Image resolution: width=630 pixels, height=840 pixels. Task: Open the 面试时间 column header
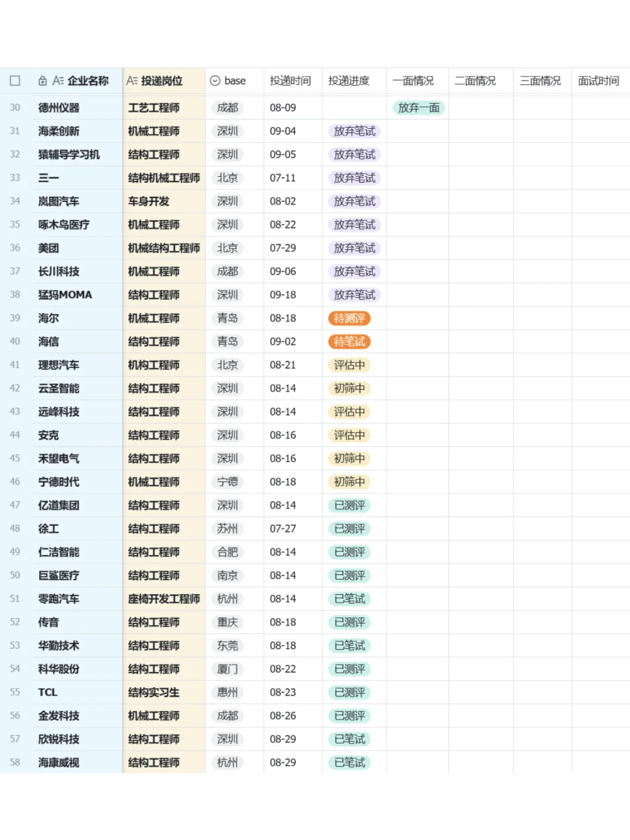(x=601, y=81)
